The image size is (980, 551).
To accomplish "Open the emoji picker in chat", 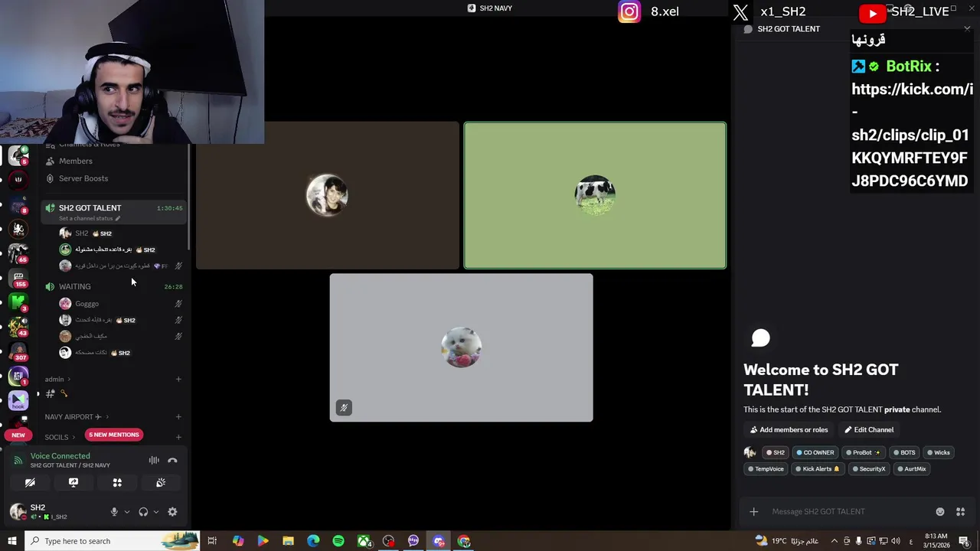I will pos(940,512).
